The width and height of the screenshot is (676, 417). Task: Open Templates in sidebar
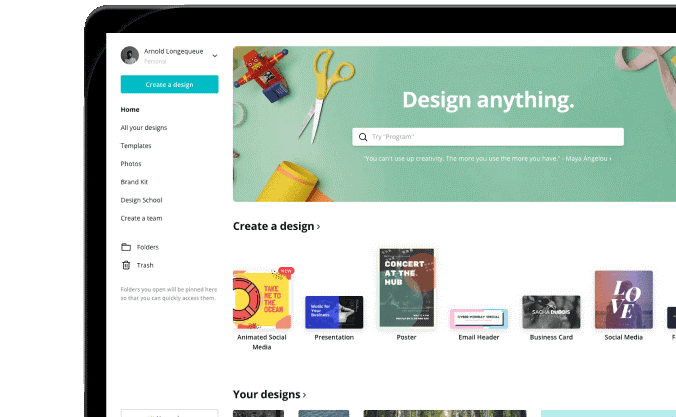click(136, 146)
